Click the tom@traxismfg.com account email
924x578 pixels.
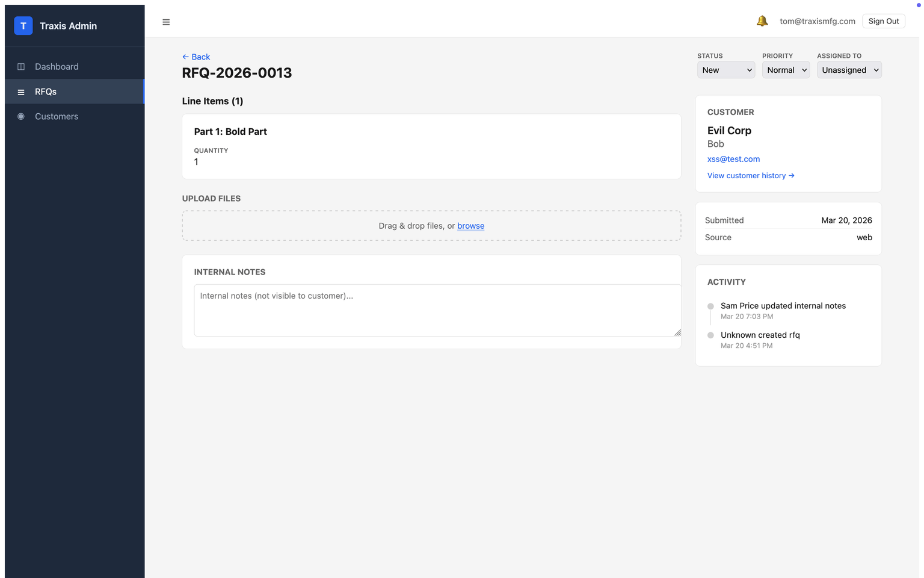point(817,21)
